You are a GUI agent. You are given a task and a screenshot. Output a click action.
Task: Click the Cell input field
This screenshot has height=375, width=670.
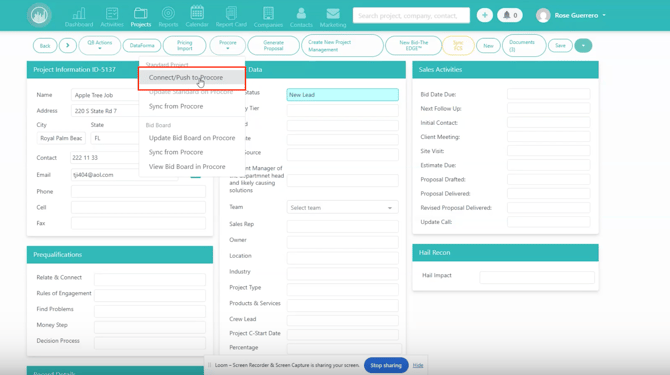point(138,208)
